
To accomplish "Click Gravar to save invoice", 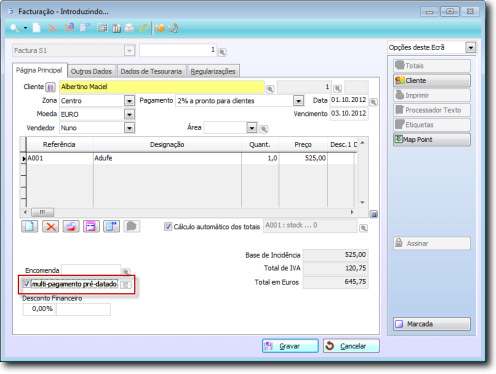I will pos(290,346).
